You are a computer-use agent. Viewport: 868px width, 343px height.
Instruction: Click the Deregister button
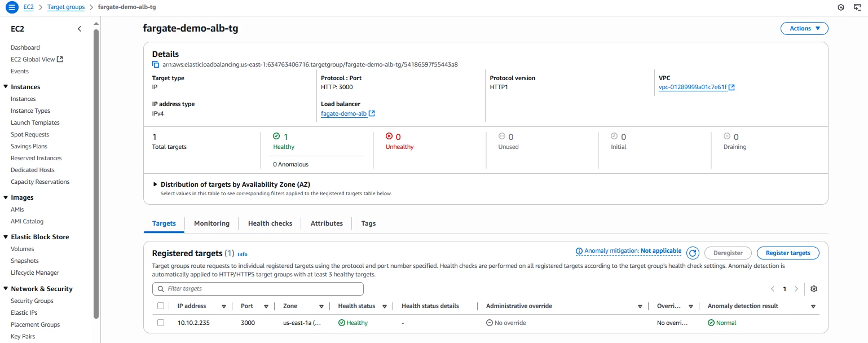[728, 253]
